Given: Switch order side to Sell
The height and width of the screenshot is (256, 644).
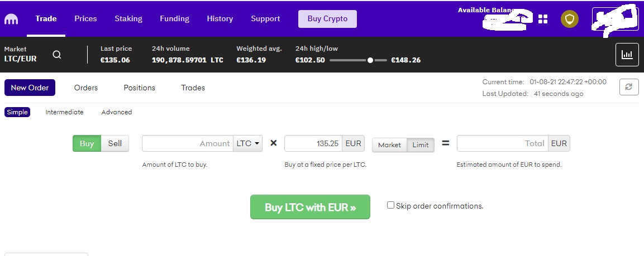Looking at the screenshot, I should click(115, 143).
